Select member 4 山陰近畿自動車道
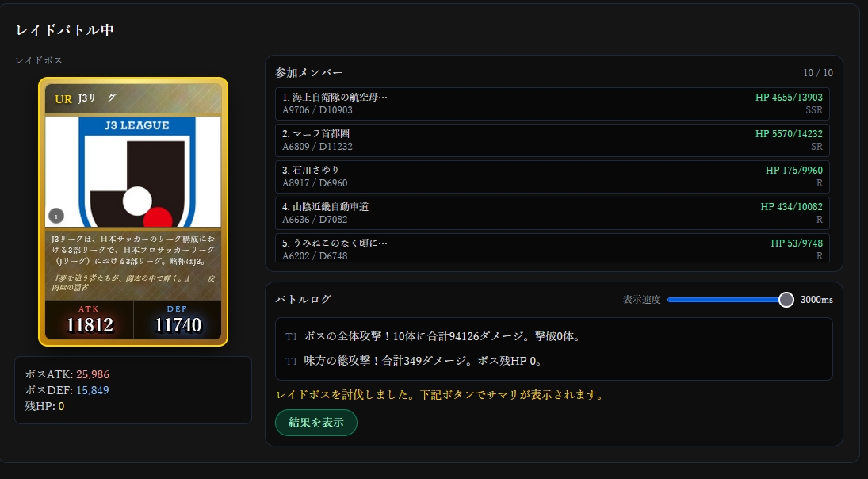The image size is (868, 479). (x=553, y=213)
